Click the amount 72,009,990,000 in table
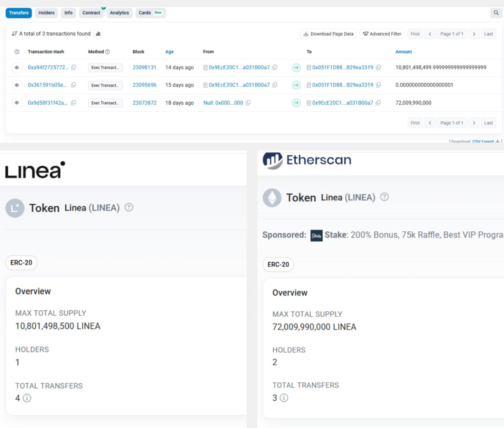The width and height of the screenshot is (504, 428). (413, 102)
